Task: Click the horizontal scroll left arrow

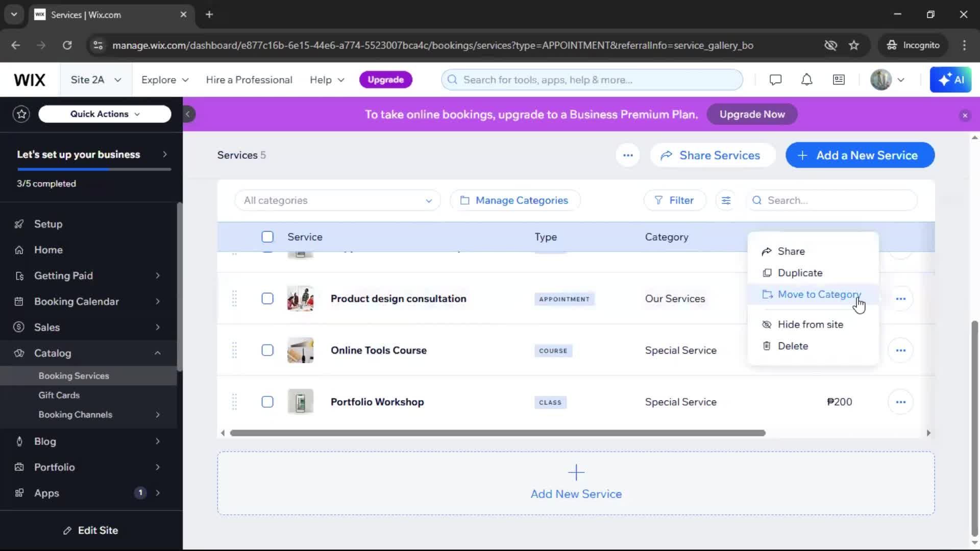Action: [x=223, y=433]
